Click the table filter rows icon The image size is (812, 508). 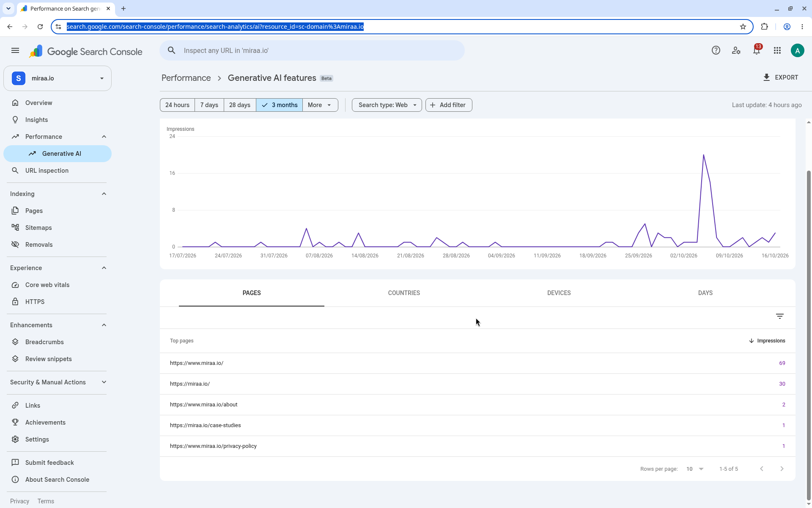click(780, 316)
